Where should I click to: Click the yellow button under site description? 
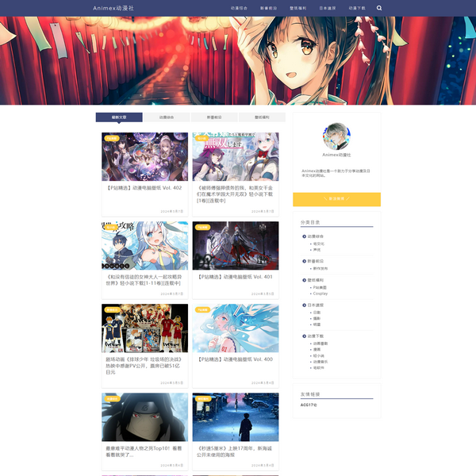point(336,198)
